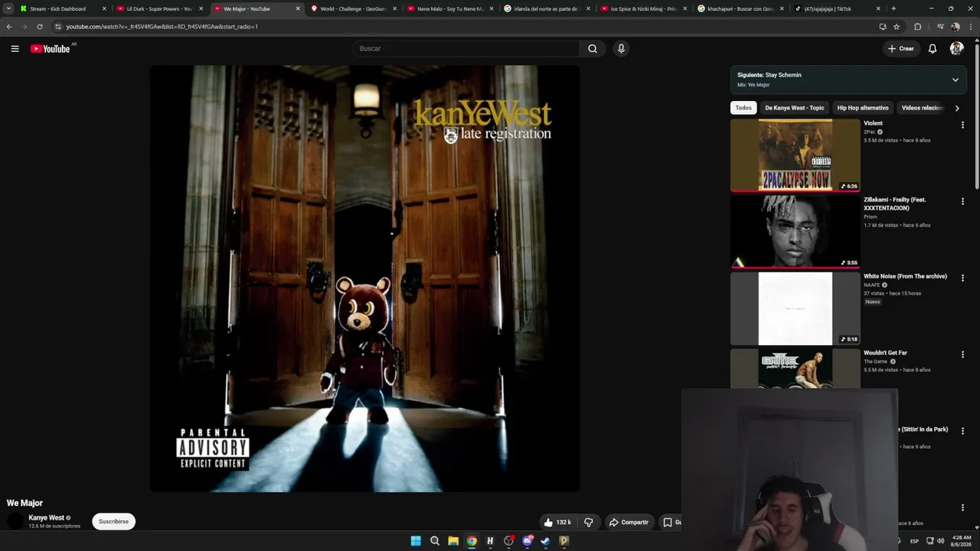This screenshot has height=551, width=980.
Task: Select the Videos relacionados chip
Action: (923, 108)
